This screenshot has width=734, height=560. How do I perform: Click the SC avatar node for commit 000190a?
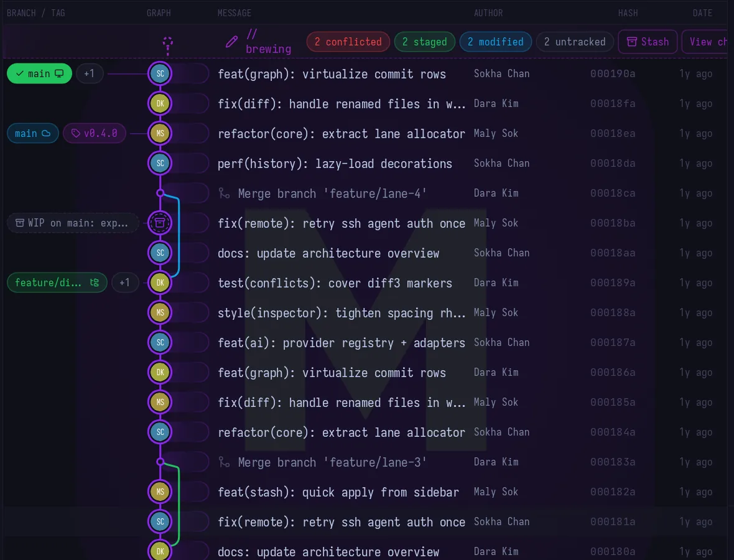pos(160,73)
